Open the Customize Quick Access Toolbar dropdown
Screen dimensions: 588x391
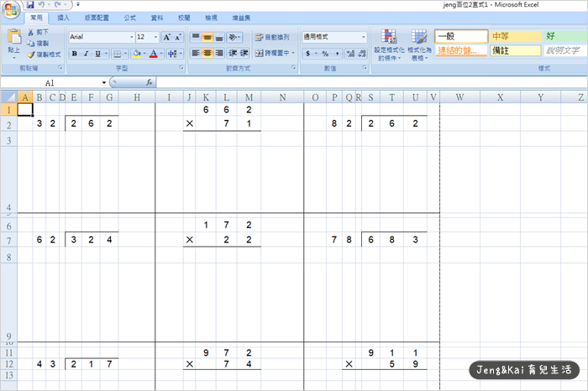[x=78, y=5]
